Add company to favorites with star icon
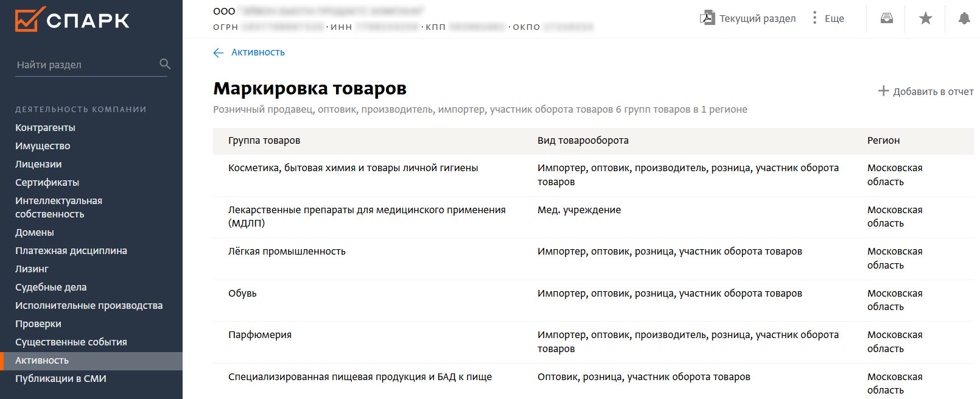Viewport: 980px width, 399px height. 925,18
